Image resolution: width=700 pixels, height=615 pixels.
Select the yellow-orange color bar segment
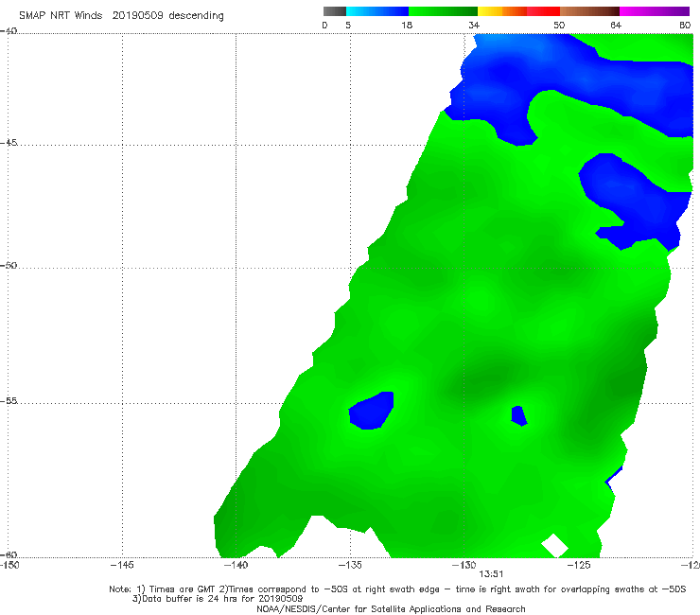(502, 11)
